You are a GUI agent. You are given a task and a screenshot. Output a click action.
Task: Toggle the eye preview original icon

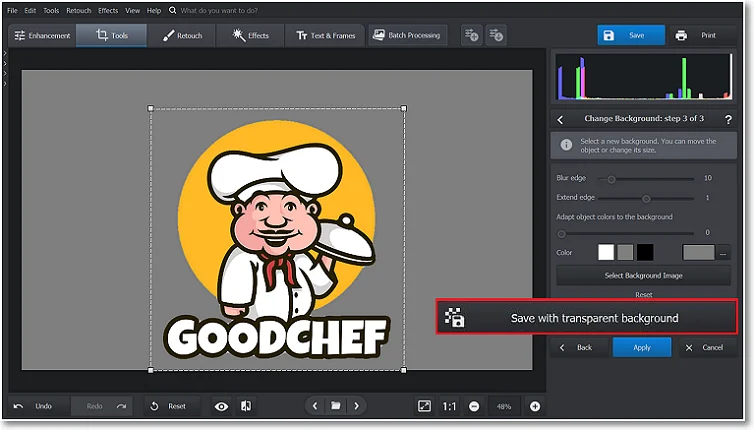click(x=221, y=406)
